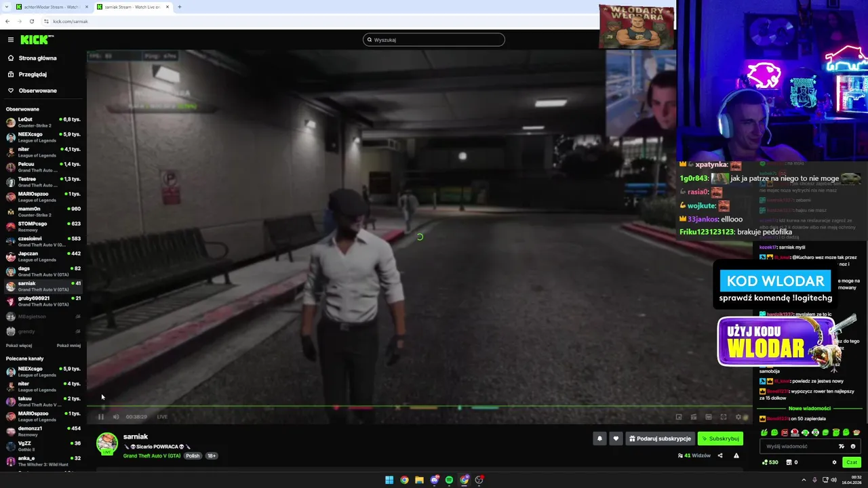Viewport: 868px width, 488px height.
Task: Open the chat shop icon showing 0
Action: (791, 462)
